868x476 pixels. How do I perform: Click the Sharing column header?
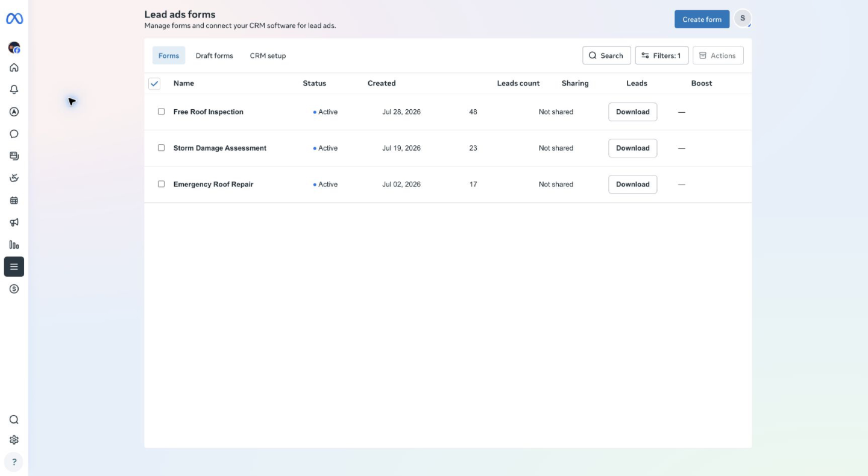575,83
